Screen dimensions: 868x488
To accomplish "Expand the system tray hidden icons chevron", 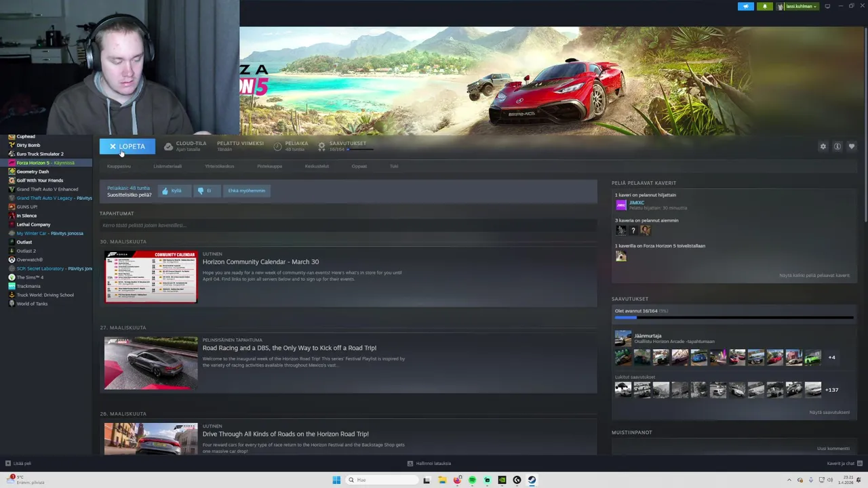I will click(790, 480).
